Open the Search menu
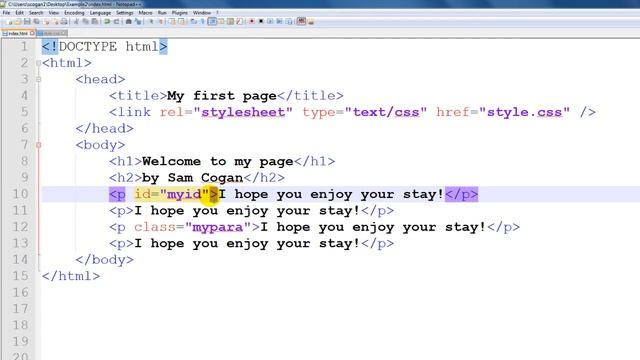Screen dimensions: 640x360 [36, 13]
